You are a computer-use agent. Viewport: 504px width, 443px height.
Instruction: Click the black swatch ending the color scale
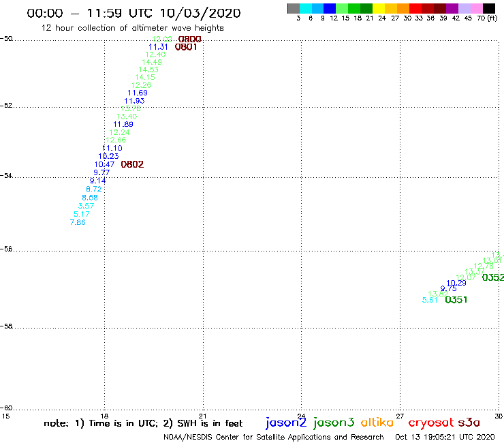coord(489,8)
